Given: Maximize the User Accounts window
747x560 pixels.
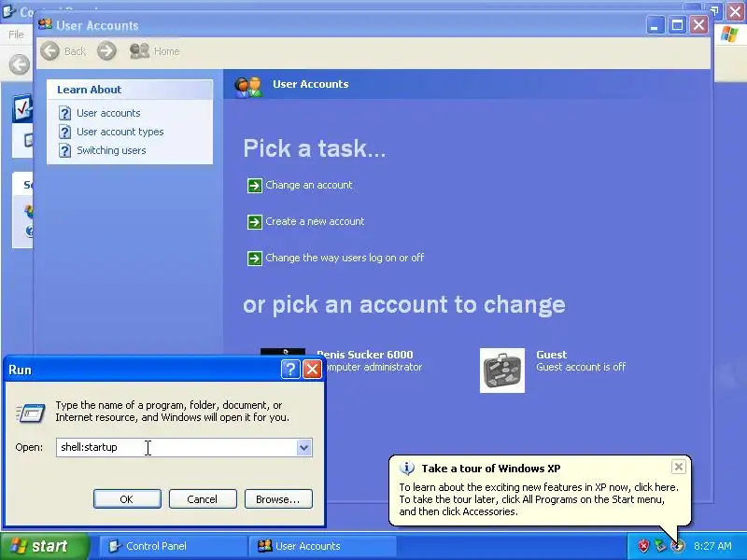Looking at the screenshot, I should click(677, 25).
